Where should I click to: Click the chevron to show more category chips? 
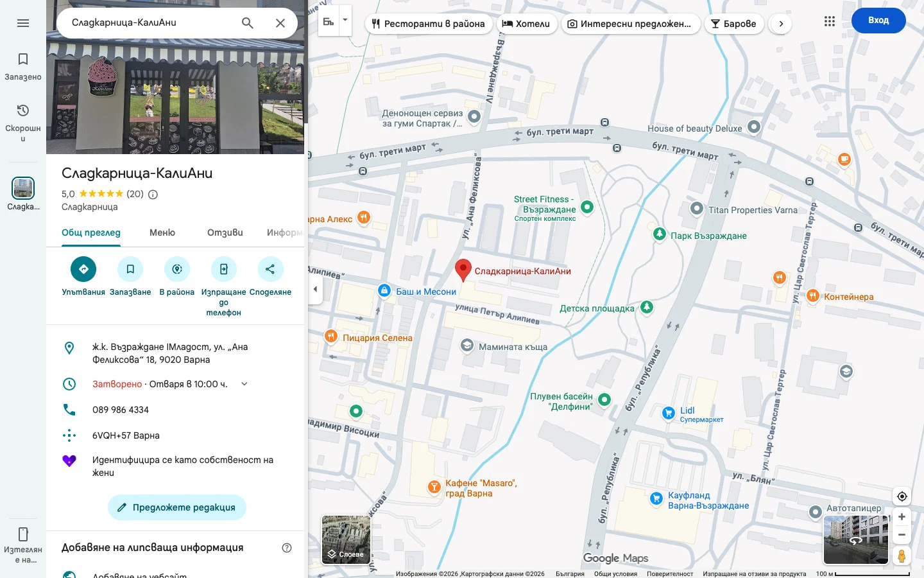pos(780,23)
